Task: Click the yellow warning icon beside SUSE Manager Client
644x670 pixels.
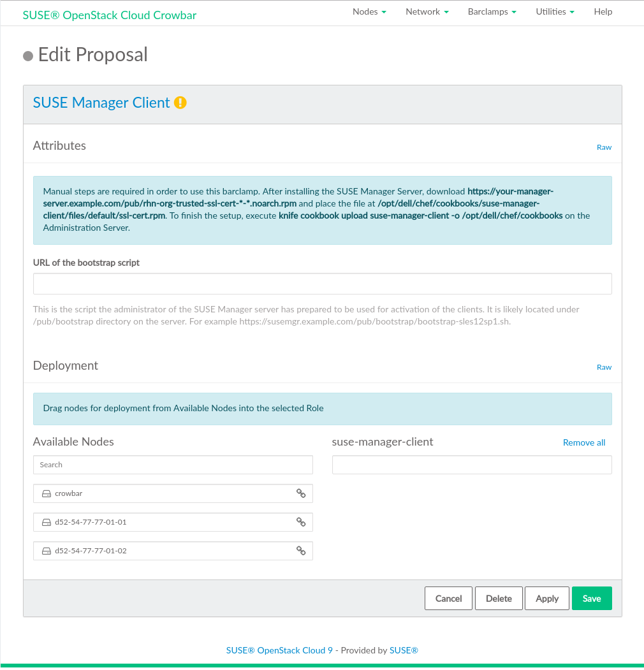Action: click(x=180, y=103)
